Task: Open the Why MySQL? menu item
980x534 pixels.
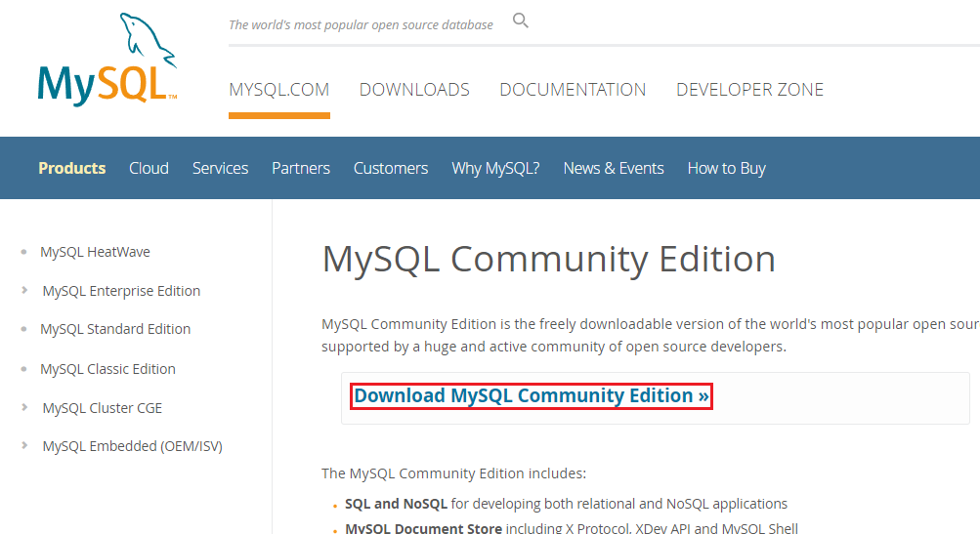Action: (495, 168)
